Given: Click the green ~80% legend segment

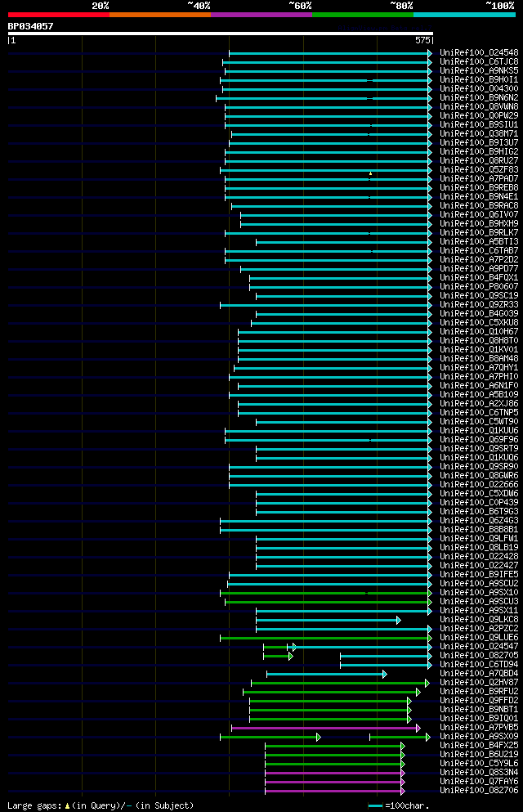Looking at the screenshot, I should pyautogui.click(x=363, y=15).
